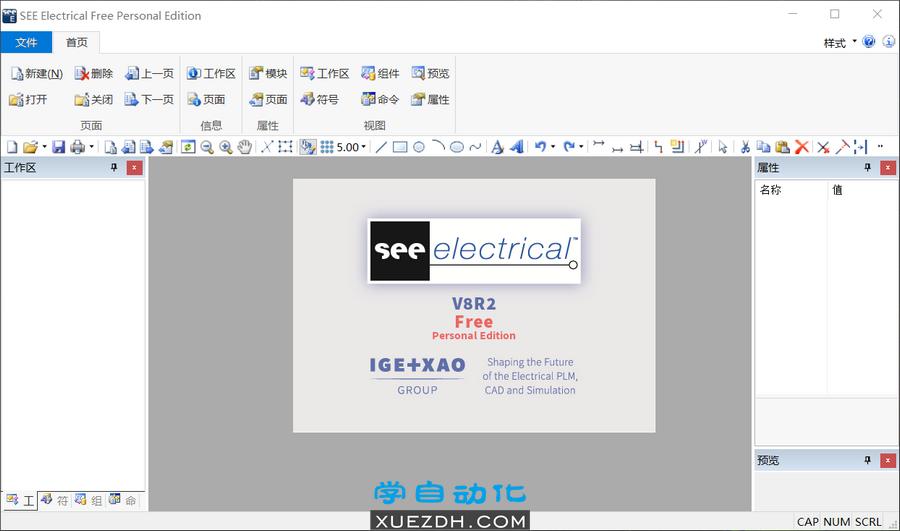Screen dimensions: 900x531
Task: Click the refresh view icon
Action: tap(188, 147)
